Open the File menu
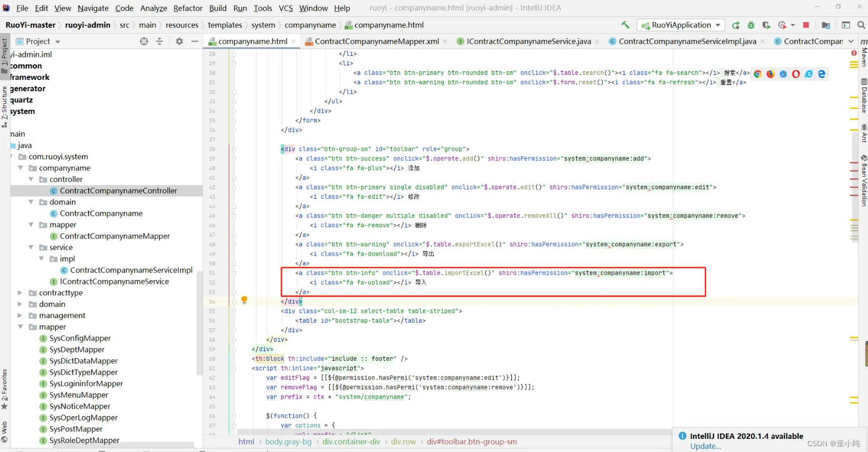This screenshot has width=868, height=452. 22,8
